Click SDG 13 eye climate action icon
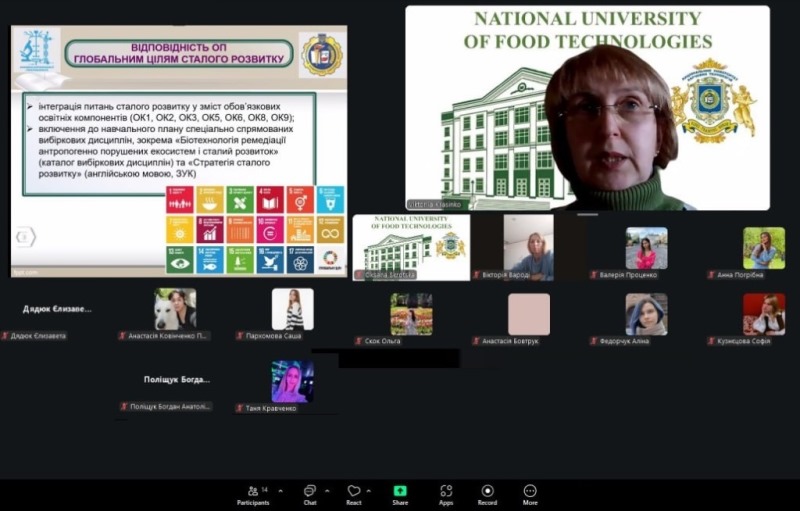The height and width of the screenshot is (511, 800). [180, 260]
